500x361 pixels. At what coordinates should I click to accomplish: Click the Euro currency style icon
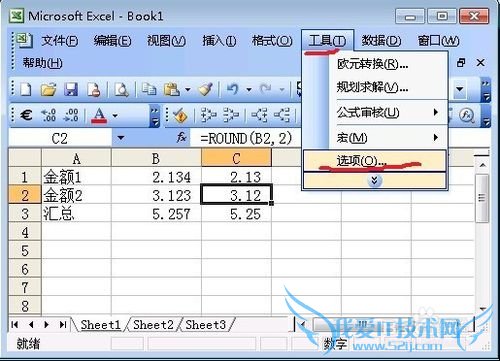pyautogui.click(x=26, y=115)
